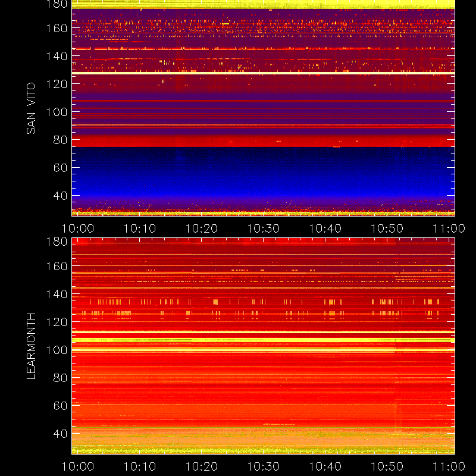Select the 140 tick label on San Vito plot
Viewport: 476px width, 476px height.
point(57,56)
